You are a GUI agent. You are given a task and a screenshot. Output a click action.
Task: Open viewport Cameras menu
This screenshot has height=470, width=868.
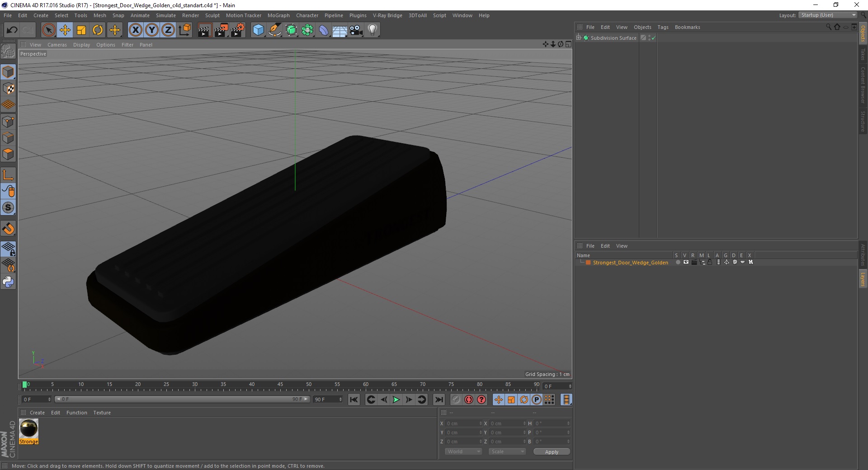pos(57,45)
